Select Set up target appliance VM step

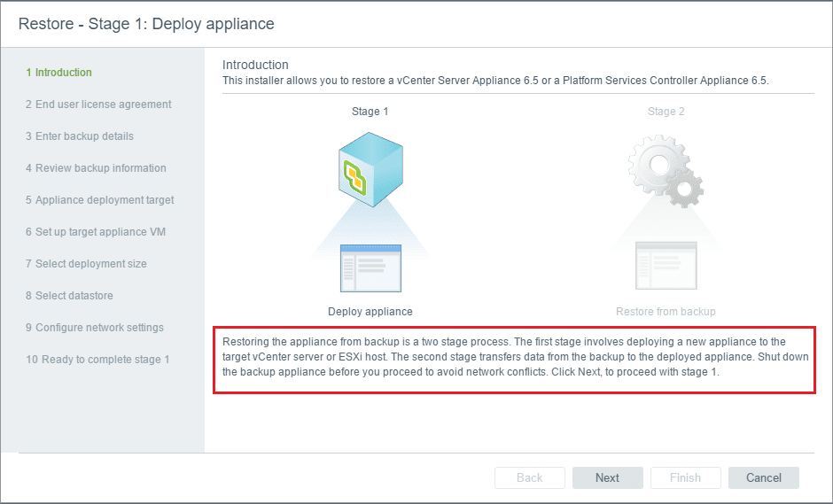96,232
